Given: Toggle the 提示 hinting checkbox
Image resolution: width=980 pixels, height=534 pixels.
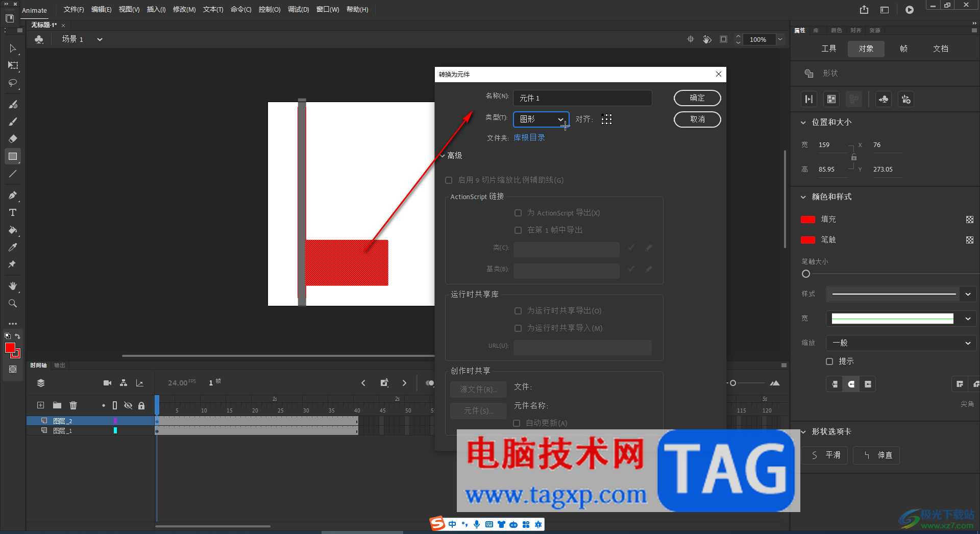Looking at the screenshot, I should click(829, 361).
